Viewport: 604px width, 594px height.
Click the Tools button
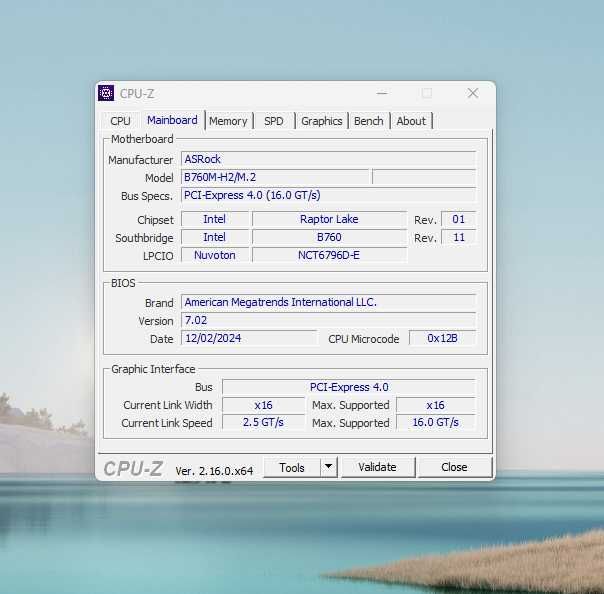292,467
